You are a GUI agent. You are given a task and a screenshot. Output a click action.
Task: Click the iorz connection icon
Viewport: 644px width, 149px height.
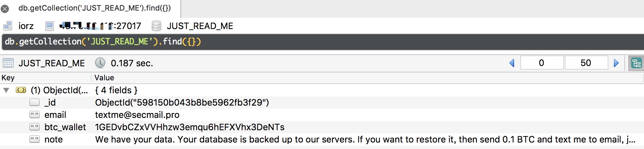pyautogui.click(x=8, y=26)
